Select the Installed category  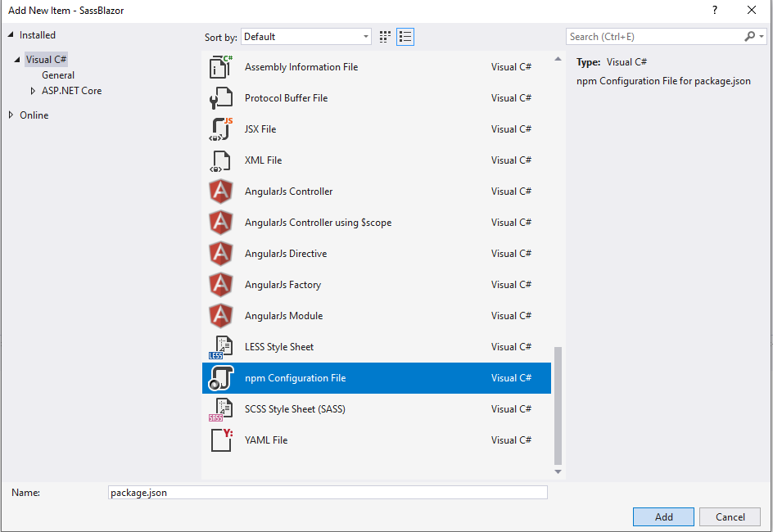click(38, 35)
